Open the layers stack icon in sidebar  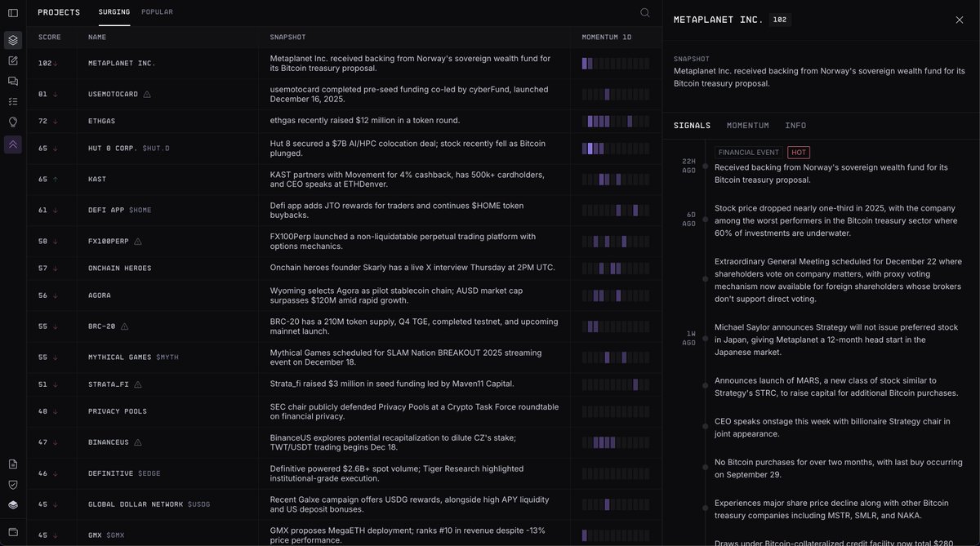[13, 40]
